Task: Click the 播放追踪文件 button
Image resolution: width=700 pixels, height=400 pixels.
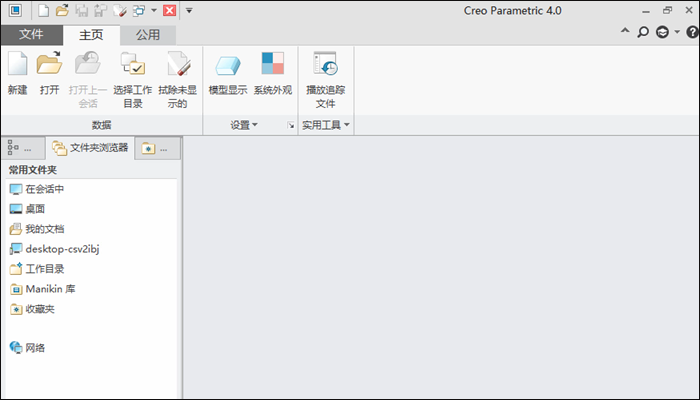Action: point(325,79)
